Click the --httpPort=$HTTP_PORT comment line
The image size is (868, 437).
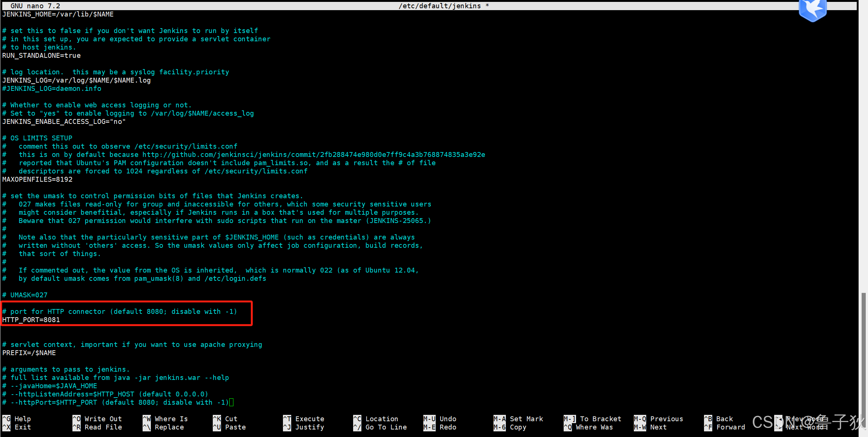pos(116,402)
